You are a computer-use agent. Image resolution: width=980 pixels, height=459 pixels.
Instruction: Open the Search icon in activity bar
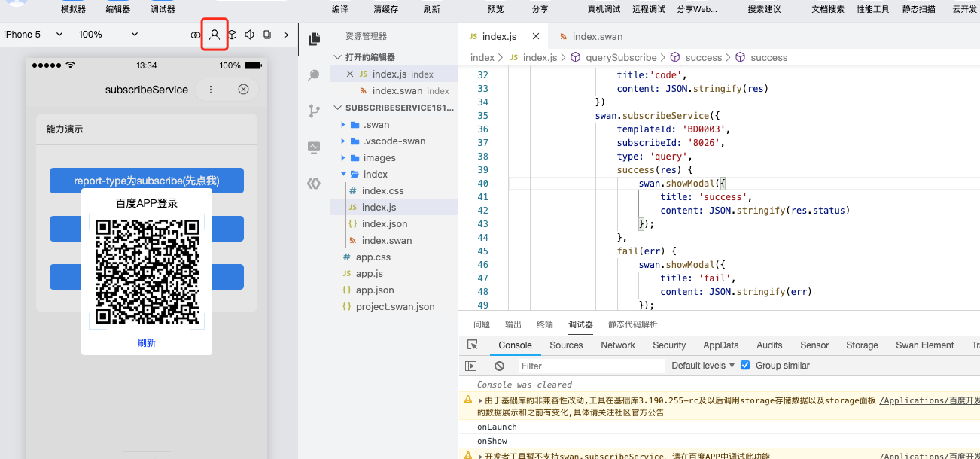[315, 75]
